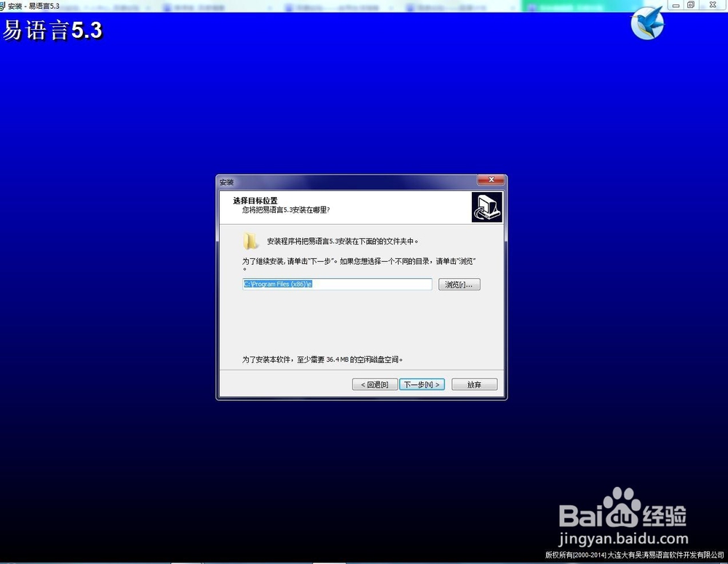This screenshot has height=564, width=728.
Task: Click the 36.4 MB disk space notice
Action: coord(323,360)
